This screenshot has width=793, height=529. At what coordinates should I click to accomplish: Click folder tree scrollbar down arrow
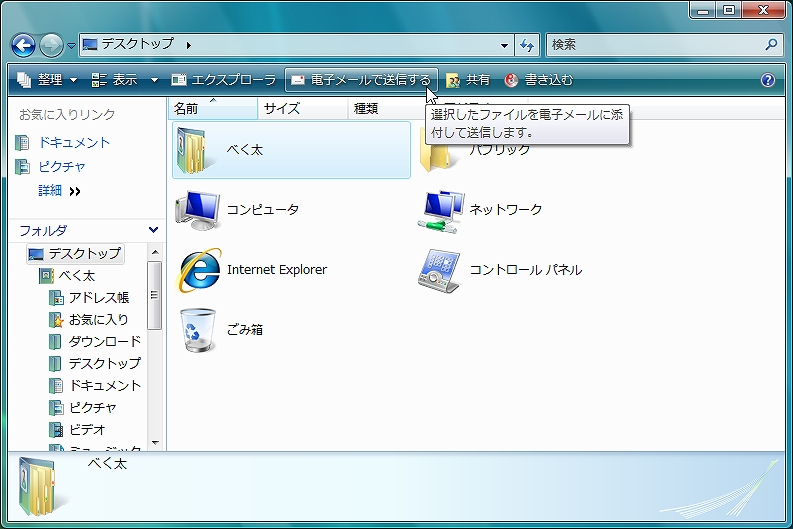click(155, 443)
